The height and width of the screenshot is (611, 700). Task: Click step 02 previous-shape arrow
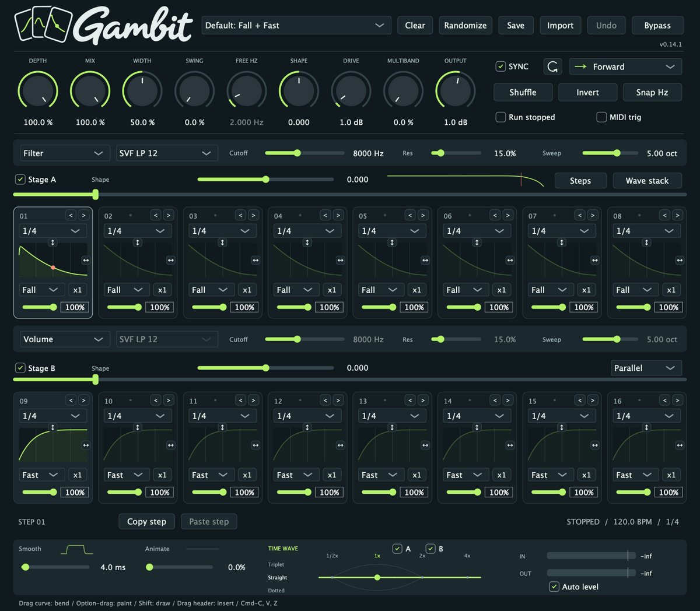[156, 216]
